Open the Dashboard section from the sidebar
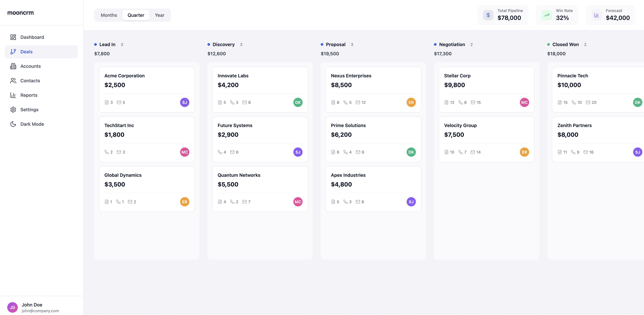Image resolution: width=644 pixels, height=315 pixels. [x=32, y=37]
